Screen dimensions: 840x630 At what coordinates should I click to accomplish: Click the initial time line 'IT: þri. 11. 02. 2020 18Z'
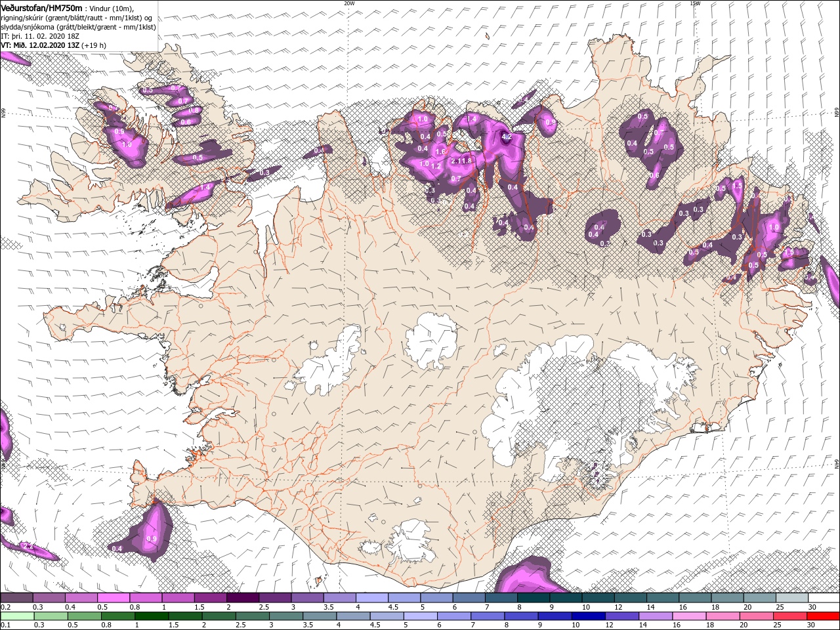click(40, 36)
